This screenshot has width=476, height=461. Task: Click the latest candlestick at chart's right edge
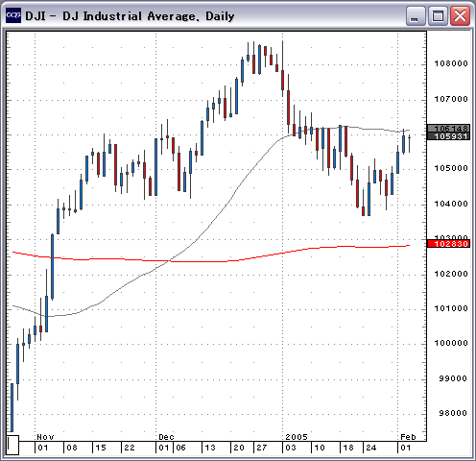pyautogui.click(x=410, y=143)
